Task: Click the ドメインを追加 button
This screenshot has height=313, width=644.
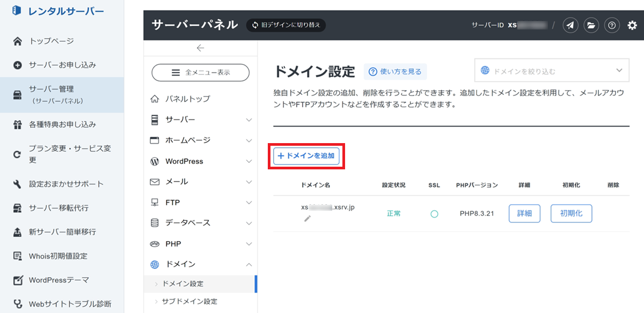Action: coord(306,156)
